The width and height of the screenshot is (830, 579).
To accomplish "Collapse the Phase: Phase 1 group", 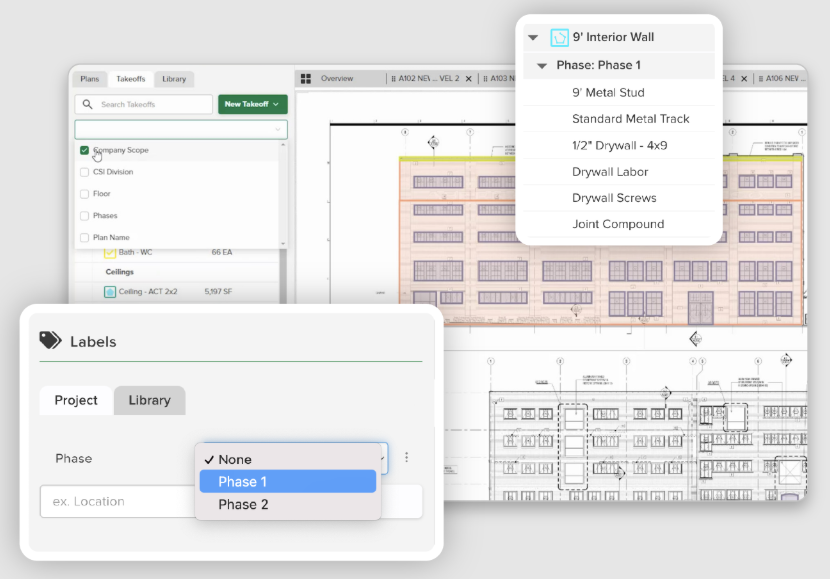I will pos(542,66).
